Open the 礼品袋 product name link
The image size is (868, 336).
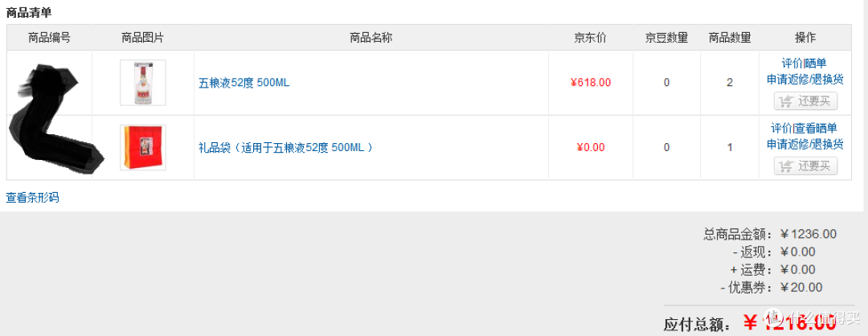pos(285,148)
